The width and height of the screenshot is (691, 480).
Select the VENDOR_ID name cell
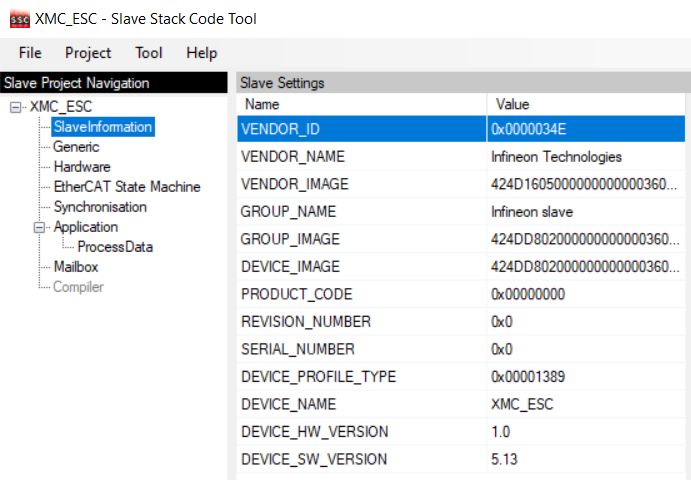[361, 129]
